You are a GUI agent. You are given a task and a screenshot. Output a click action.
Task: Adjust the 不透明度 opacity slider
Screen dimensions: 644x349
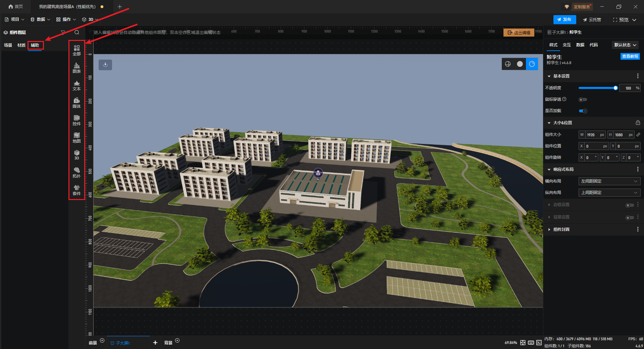tap(597, 88)
